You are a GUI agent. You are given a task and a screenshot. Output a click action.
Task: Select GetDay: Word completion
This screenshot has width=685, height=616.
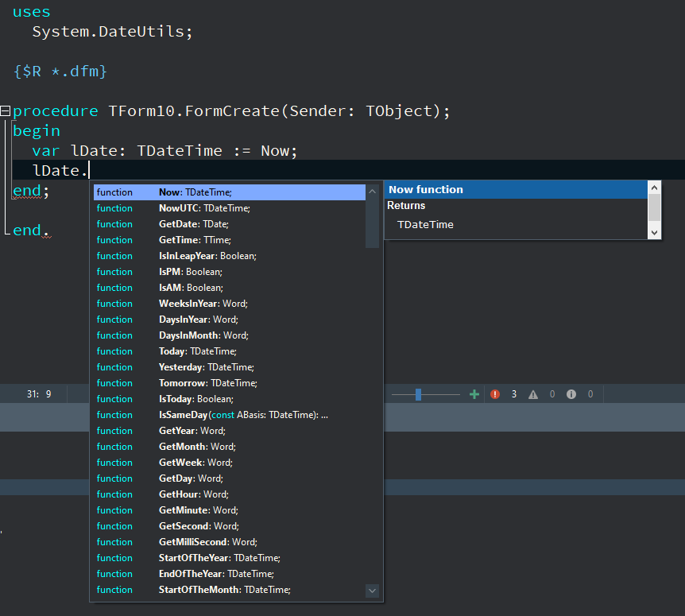point(230,478)
